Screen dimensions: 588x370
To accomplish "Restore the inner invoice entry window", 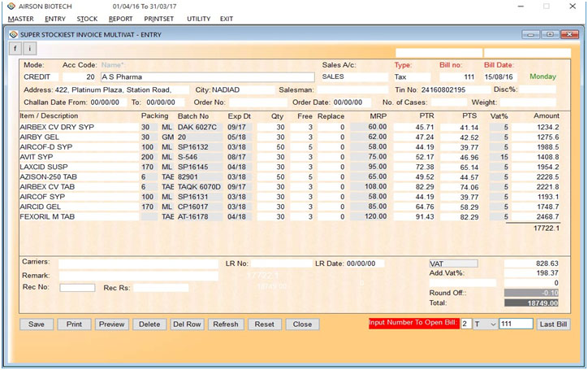I will click(550, 34).
